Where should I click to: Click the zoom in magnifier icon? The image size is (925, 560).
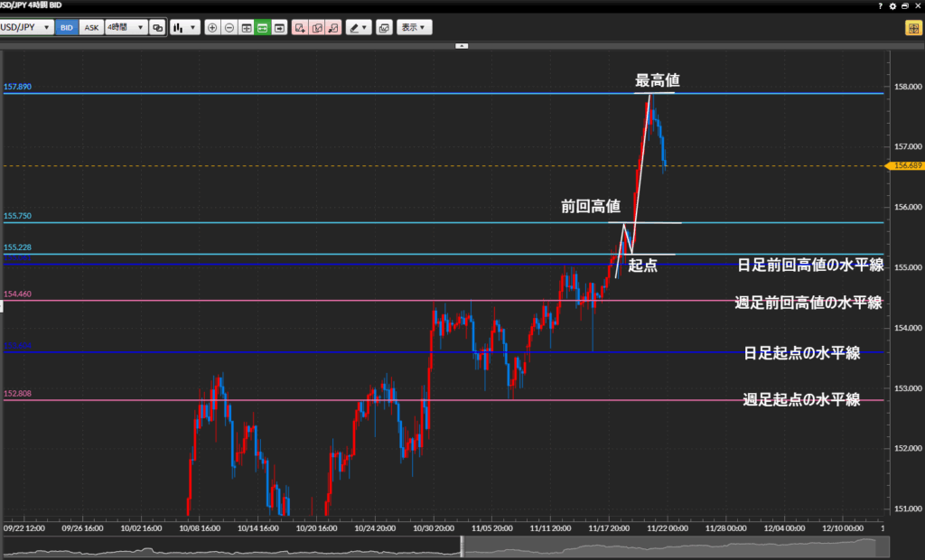[212, 28]
